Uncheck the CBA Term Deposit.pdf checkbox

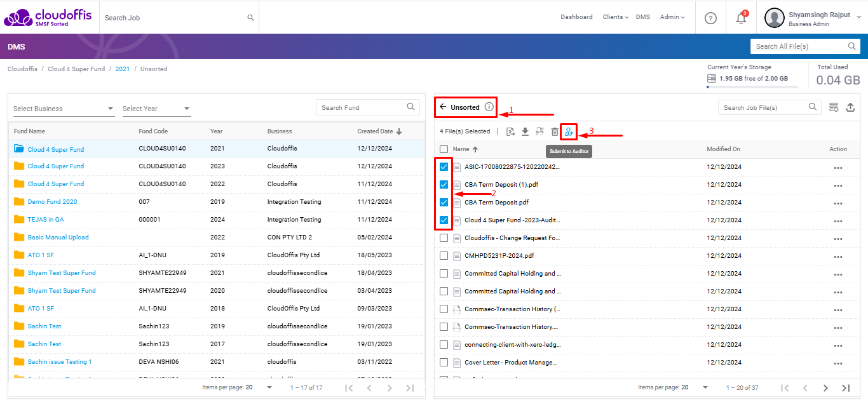444,202
